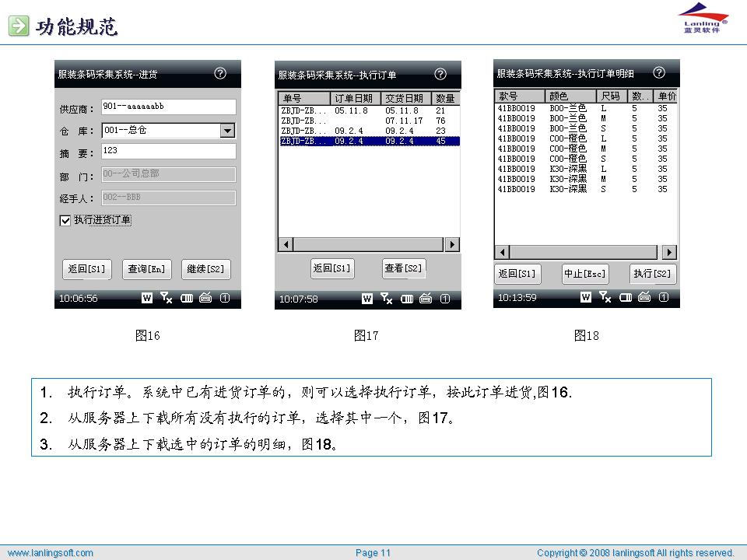The width and height of the screenshot is (747, 560).
Task: Click circled 1 icon in 进货 status bar
Action: tap(224, 298)
